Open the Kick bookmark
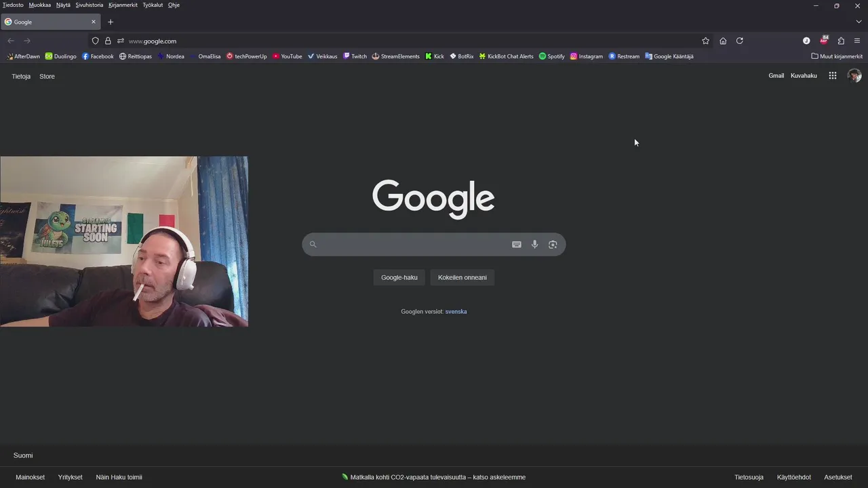This screenshot has height=488, width=868. pyautogui.click(x=435, y=56)
